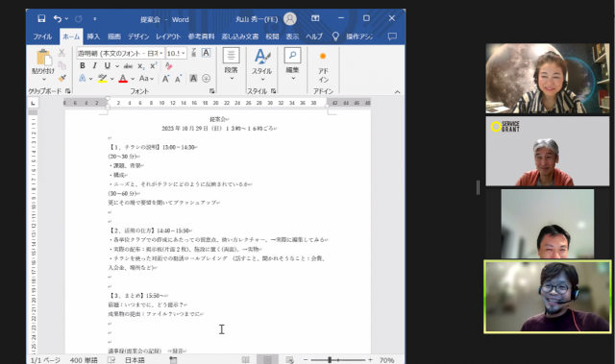This screenshot has height=364, width=615.
Task: Click Clear All Formatting eraser icon
Action: tap(169, 66)
